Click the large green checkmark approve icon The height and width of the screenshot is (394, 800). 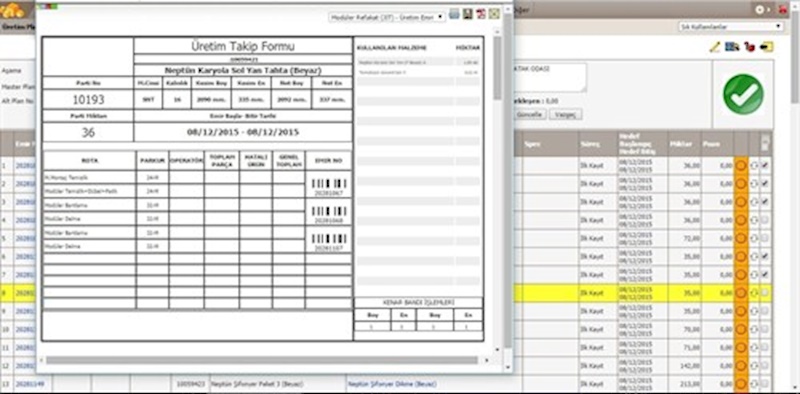[743, 94]
